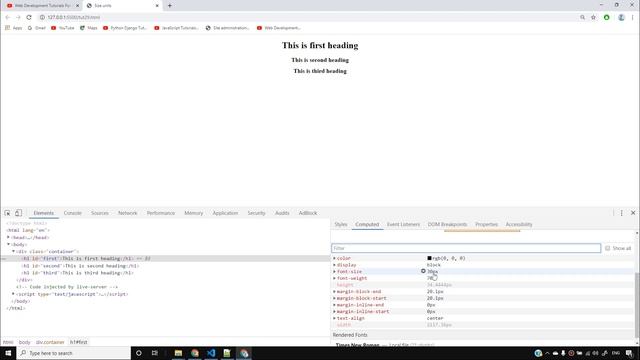Expand the margin-inline-end property
The image size is (640, 360).
pos(334,305)
